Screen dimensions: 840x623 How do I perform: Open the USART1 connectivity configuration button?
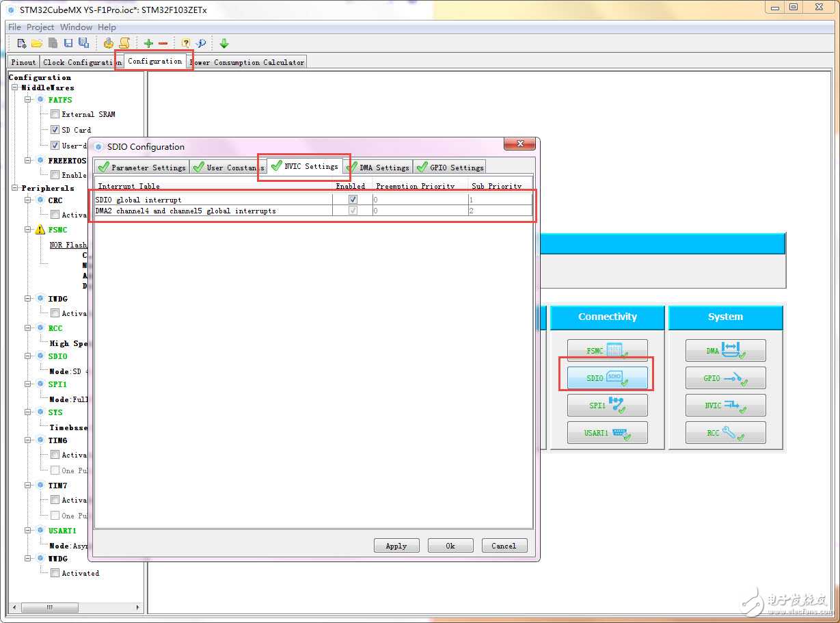607,433
